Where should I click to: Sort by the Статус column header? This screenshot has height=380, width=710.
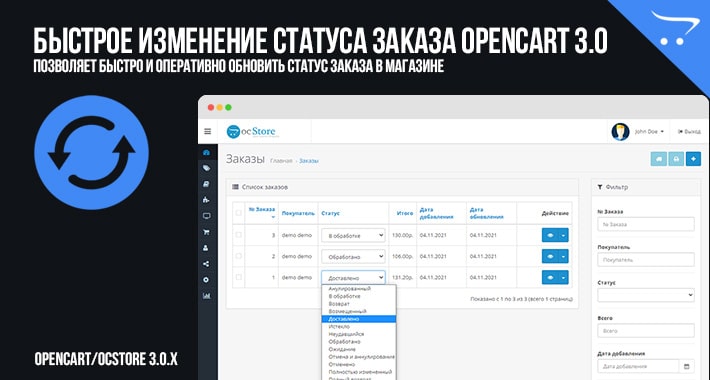click(331, 213)
